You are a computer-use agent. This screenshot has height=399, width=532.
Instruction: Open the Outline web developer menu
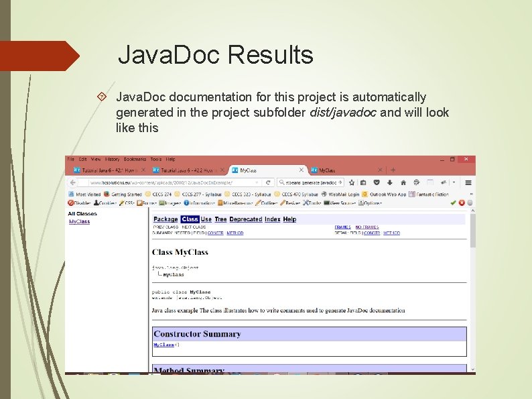click(267, 203)
